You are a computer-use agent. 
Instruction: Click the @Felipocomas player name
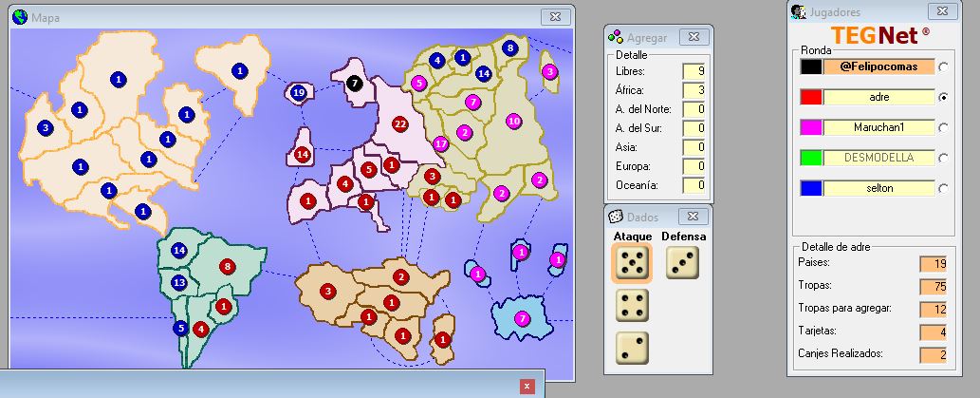(878, 67)
